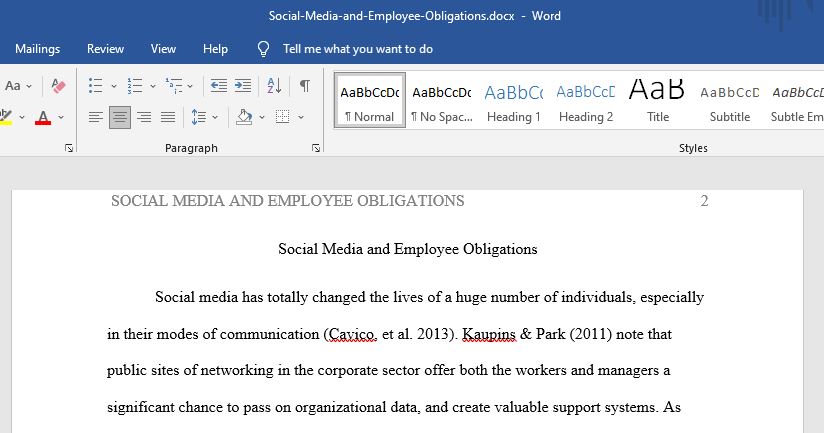Viewport: 824px width, 433px height.
Task: Switch to the Review tab
Action: 106,49
